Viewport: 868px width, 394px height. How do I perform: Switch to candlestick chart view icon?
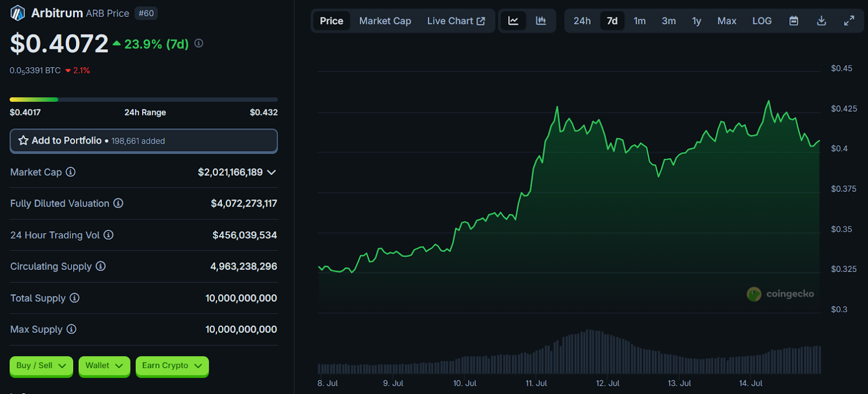pyautogui.click(x=541, y=21)
